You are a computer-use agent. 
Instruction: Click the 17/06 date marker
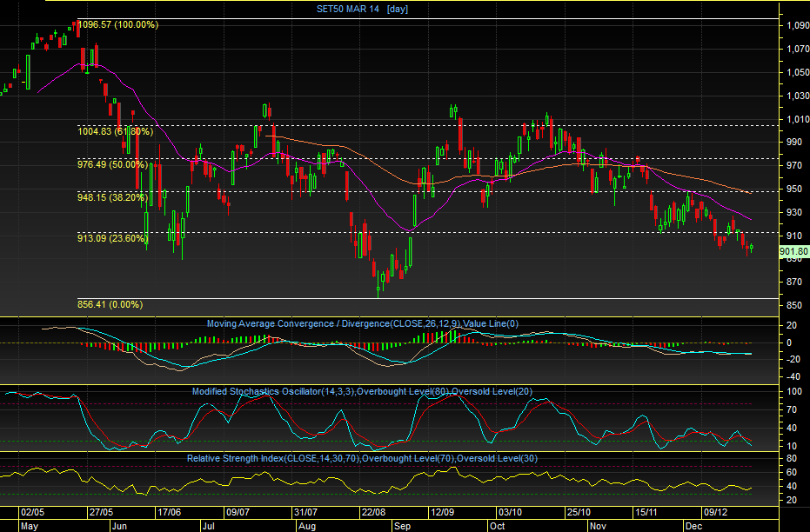170,512
